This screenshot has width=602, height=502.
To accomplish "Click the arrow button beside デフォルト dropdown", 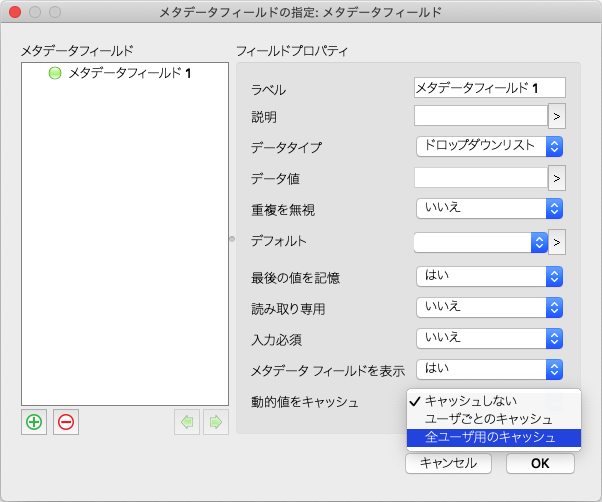I will click(557, 241).
